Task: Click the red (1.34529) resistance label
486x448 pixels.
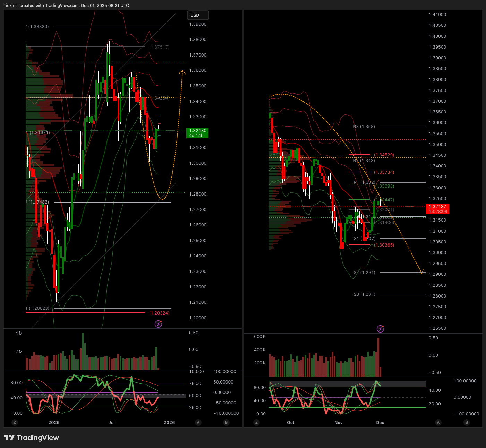Action: [384, 155]
